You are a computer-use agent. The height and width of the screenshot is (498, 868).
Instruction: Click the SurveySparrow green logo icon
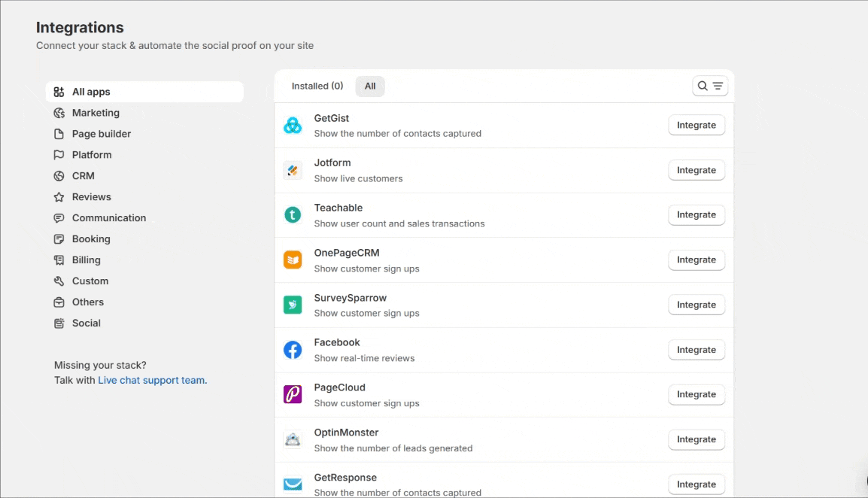pos(293,305)
